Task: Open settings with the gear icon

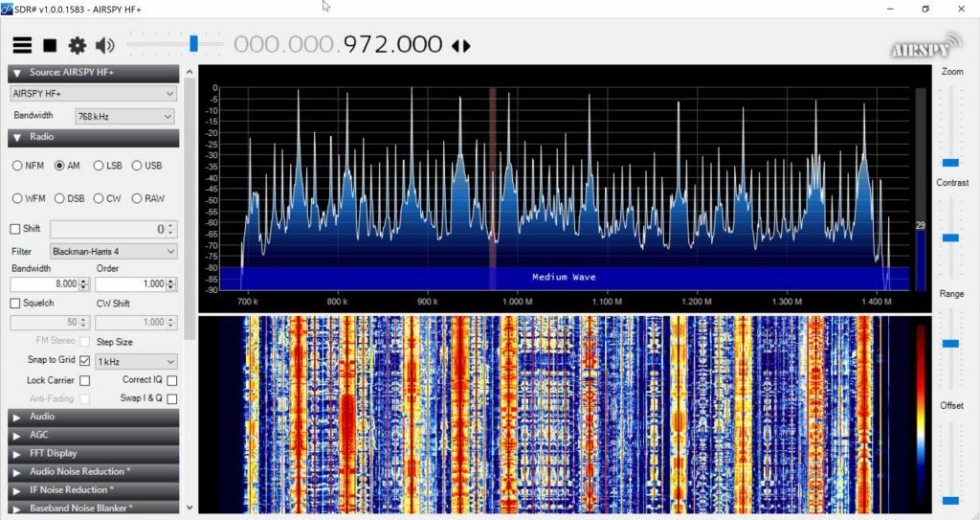Action: [77, 45]
